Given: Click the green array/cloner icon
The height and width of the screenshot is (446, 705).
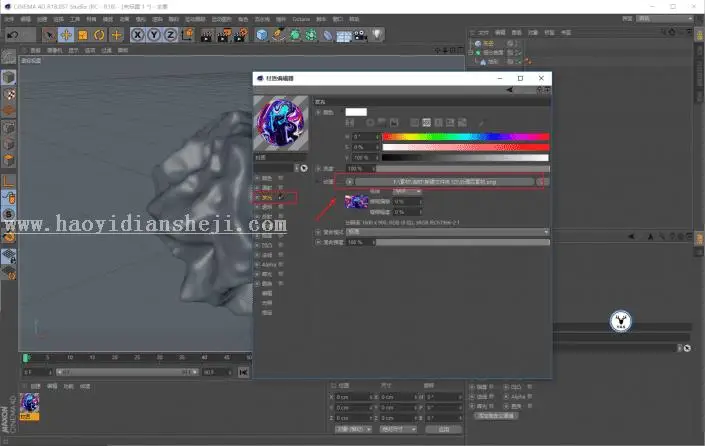Looking at the screenshot, I should click(x=311, y=35).
